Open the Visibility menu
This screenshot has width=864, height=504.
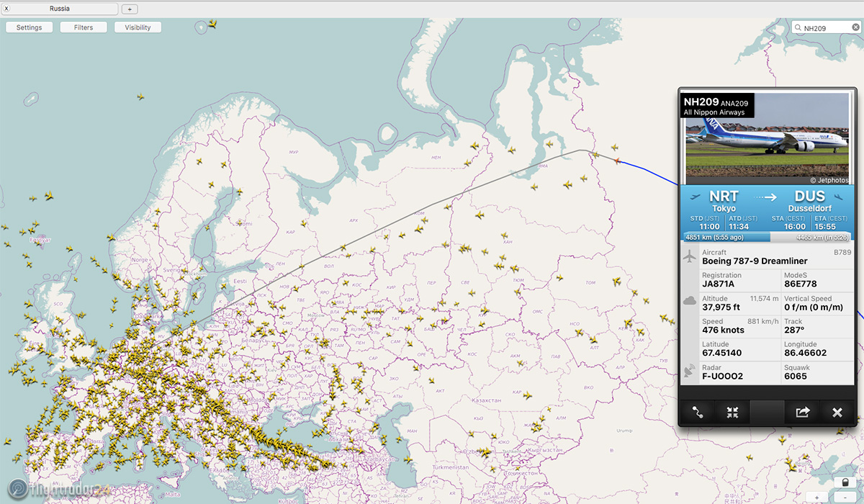[138, 27]
